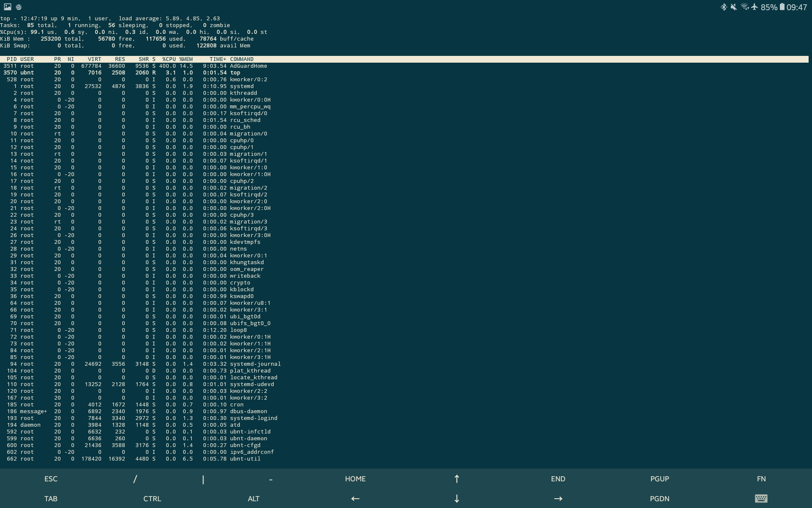Tap the right arrow key
The width and height of the screenshot is (812, 508).
click(558, 499)
